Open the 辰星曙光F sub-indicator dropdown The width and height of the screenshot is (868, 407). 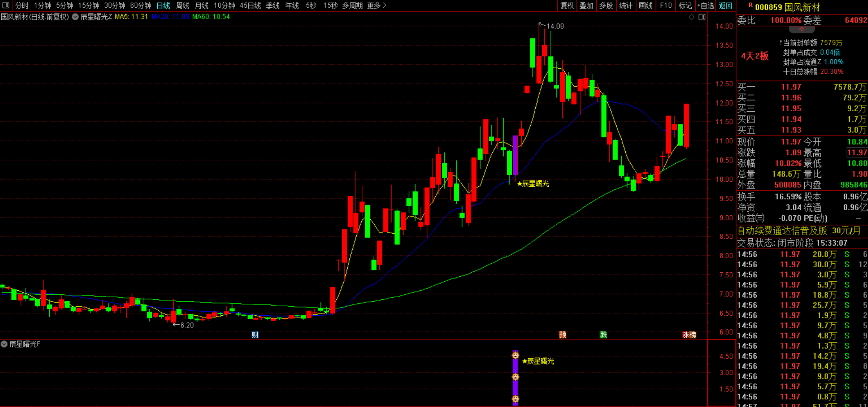(x=4, y=344)
